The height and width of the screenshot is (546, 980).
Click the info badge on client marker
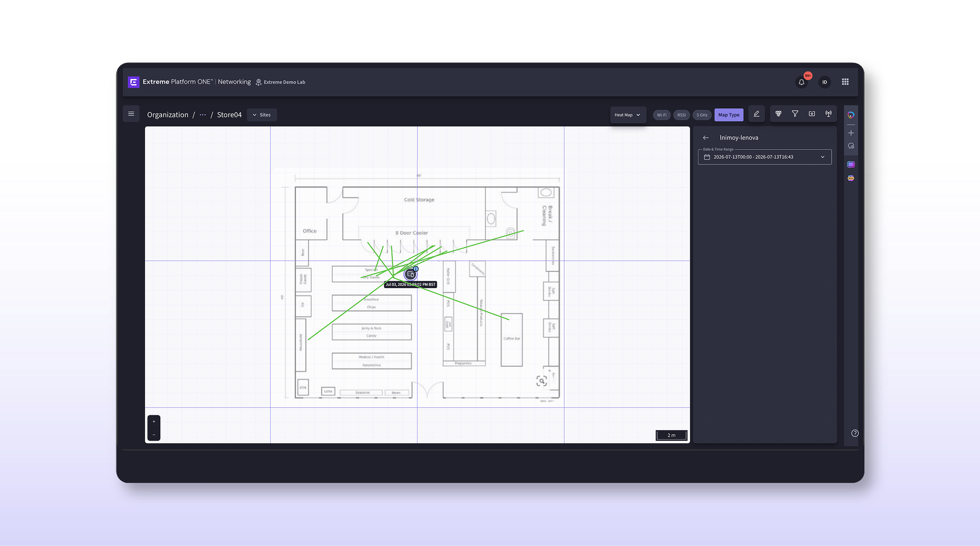tap(416, 269)
